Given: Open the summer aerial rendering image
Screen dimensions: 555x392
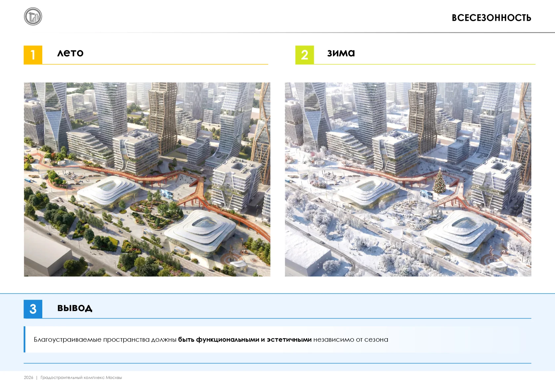Looking at the screenshot, I should pos(147,180).
